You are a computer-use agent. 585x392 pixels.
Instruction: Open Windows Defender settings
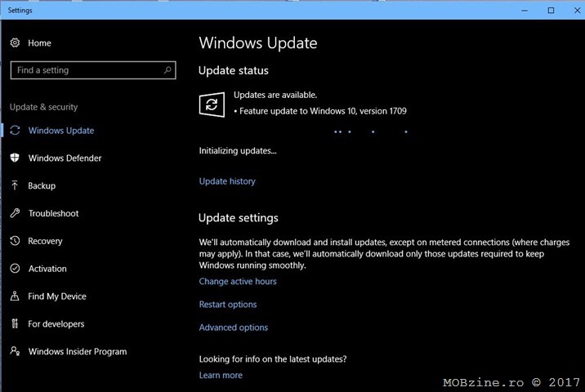(x=65, y=158)
